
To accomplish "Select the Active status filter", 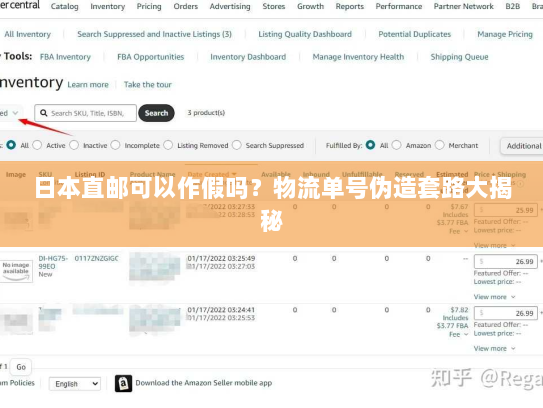I will coord(37,145).
